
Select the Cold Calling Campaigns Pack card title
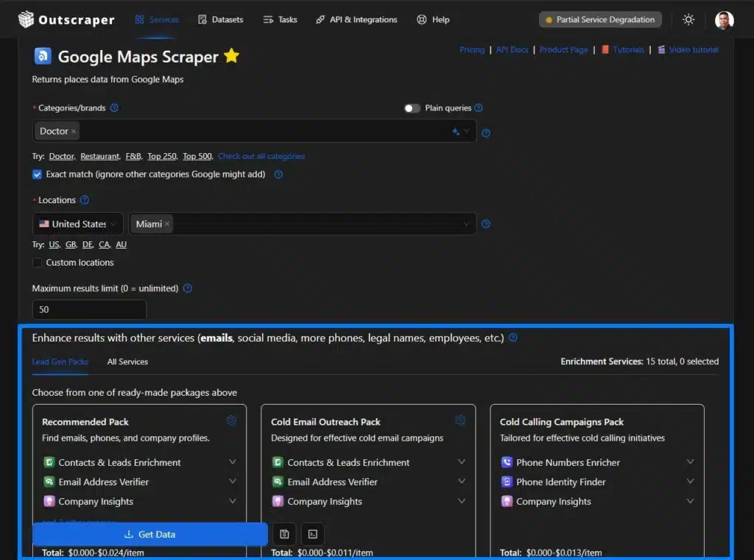point(561,422)
